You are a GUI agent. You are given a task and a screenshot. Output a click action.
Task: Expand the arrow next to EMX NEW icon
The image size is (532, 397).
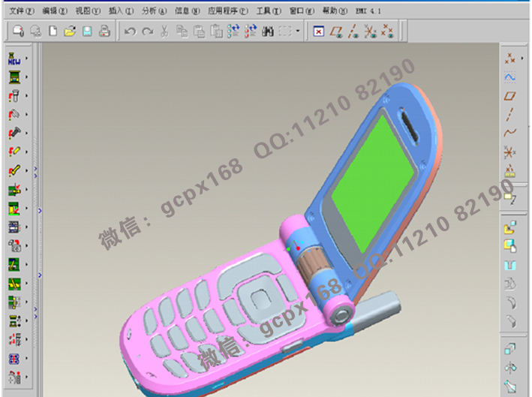coord(27,58)
